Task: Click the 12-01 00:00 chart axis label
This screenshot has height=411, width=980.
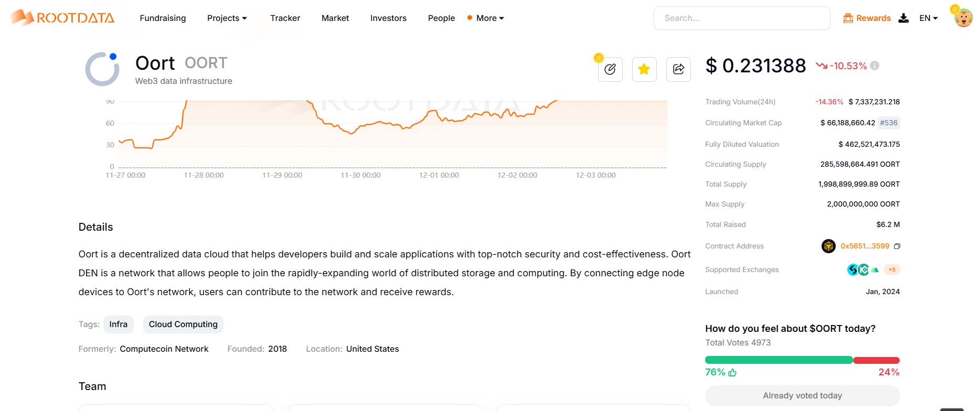Action: 439,175
